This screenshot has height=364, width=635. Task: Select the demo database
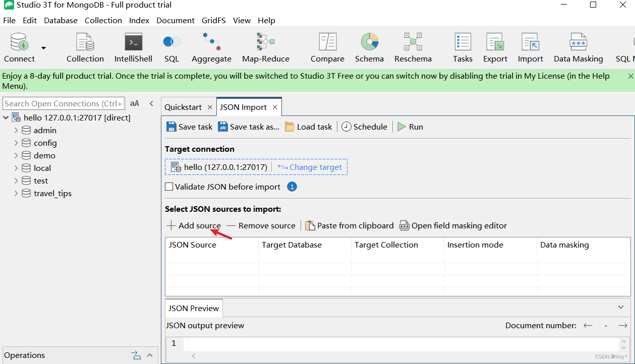(44, 155)
